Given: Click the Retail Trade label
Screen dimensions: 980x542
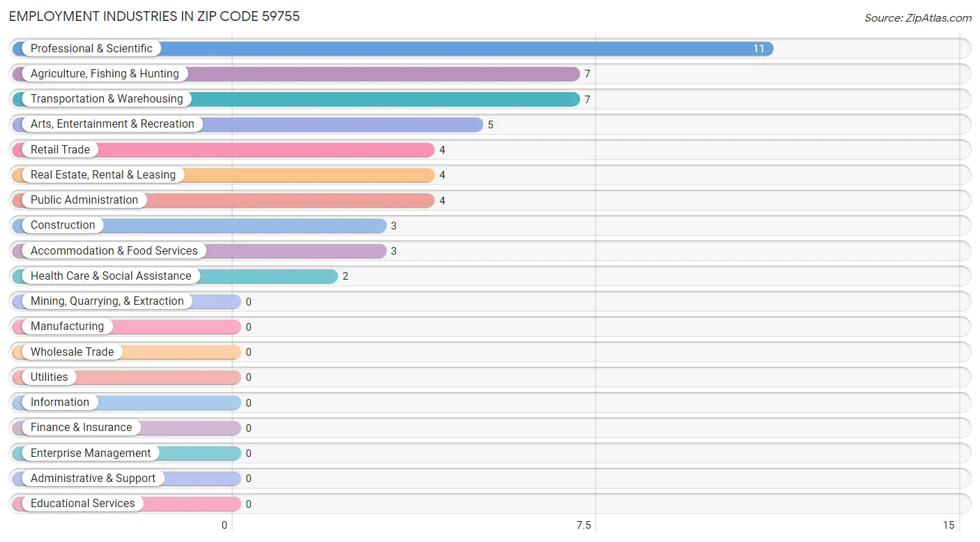Looking at the screenshot, I should pos(60,149).
